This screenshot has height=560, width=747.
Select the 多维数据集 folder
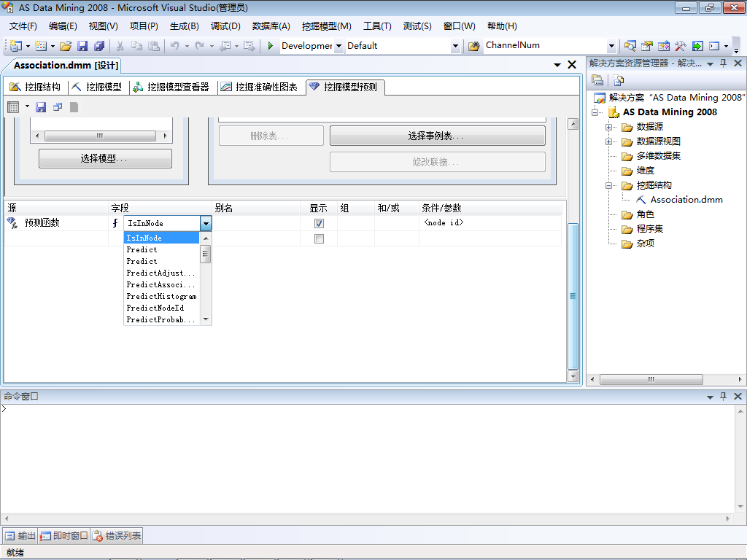658,156
